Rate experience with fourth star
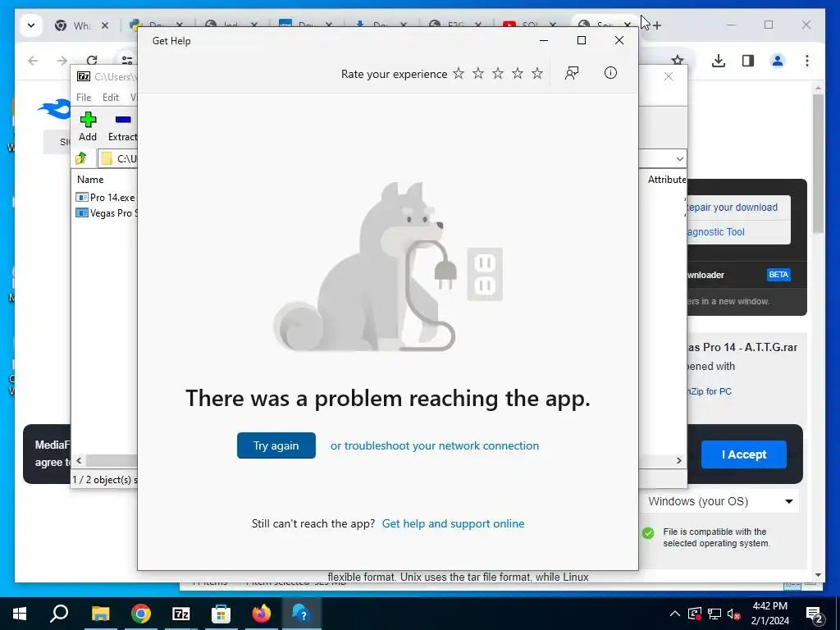The width and height of the screenshot is (840, 630). [x=518, y=73]
